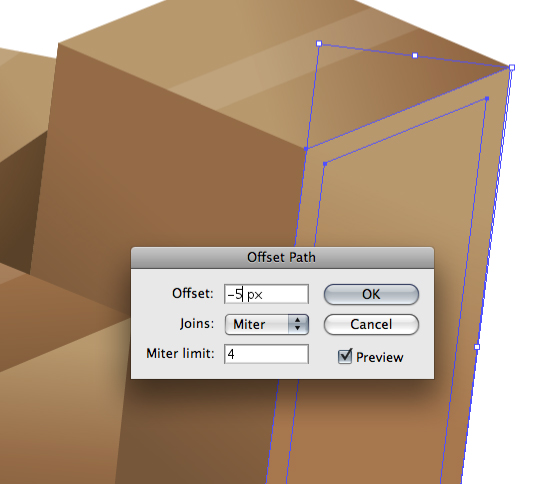
Task: Select the top-left anchor point of the selected path
Action: (319, 43)
